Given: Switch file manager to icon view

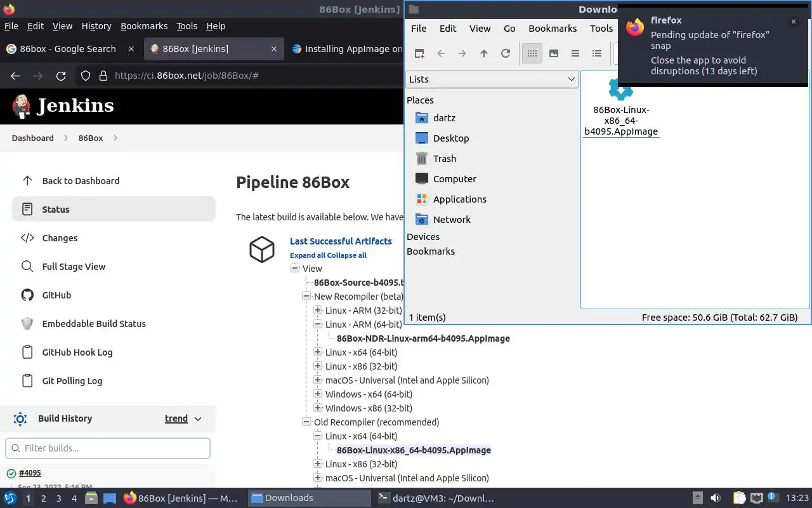Looking at the screenshot, I should tap(532, 53).
